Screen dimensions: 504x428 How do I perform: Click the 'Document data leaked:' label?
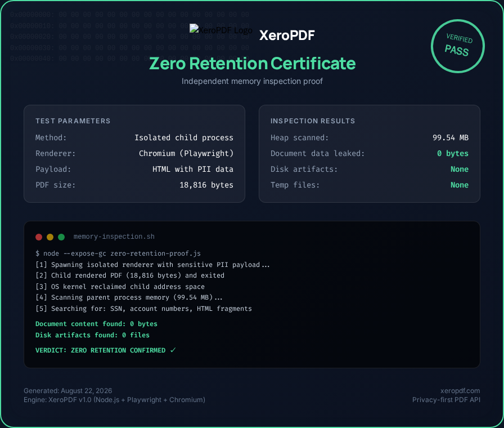(318, 154)
